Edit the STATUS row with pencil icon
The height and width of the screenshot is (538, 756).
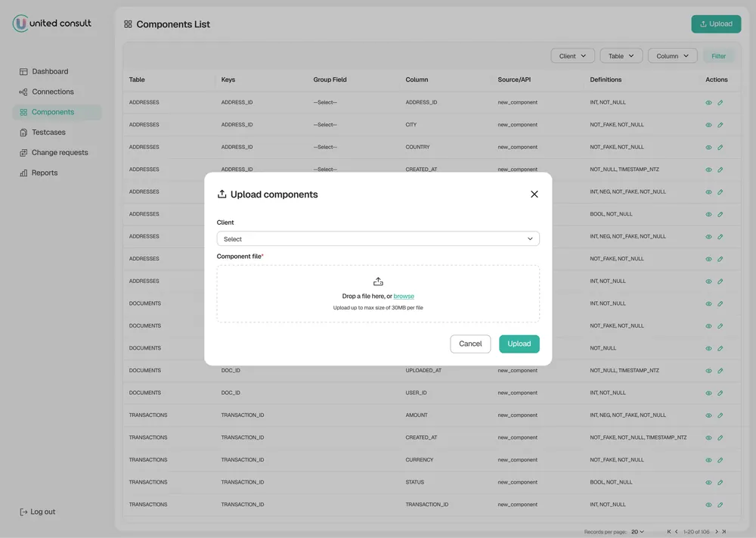720,483
